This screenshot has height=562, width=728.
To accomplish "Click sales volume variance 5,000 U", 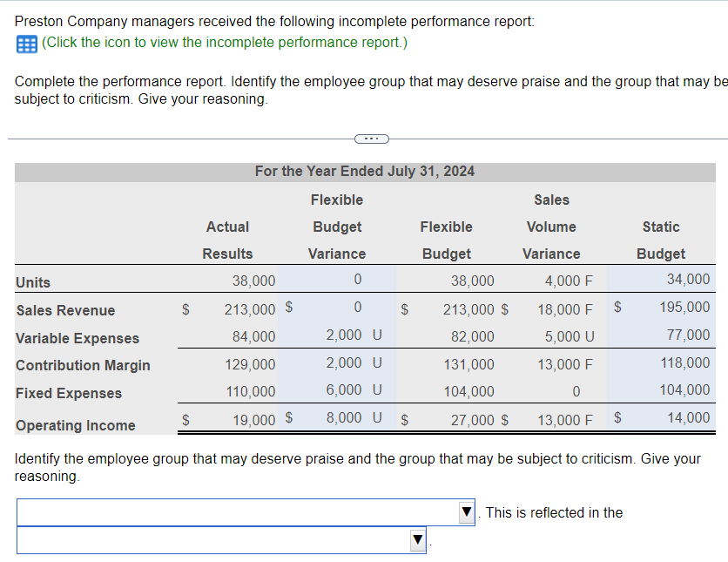I will [x=570, y=336].
